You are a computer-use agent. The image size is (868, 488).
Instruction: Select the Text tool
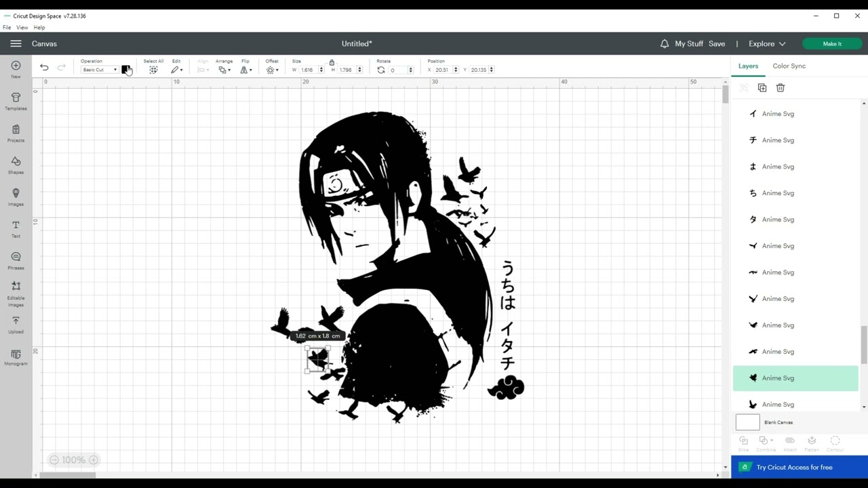click(x=16, y=228)
